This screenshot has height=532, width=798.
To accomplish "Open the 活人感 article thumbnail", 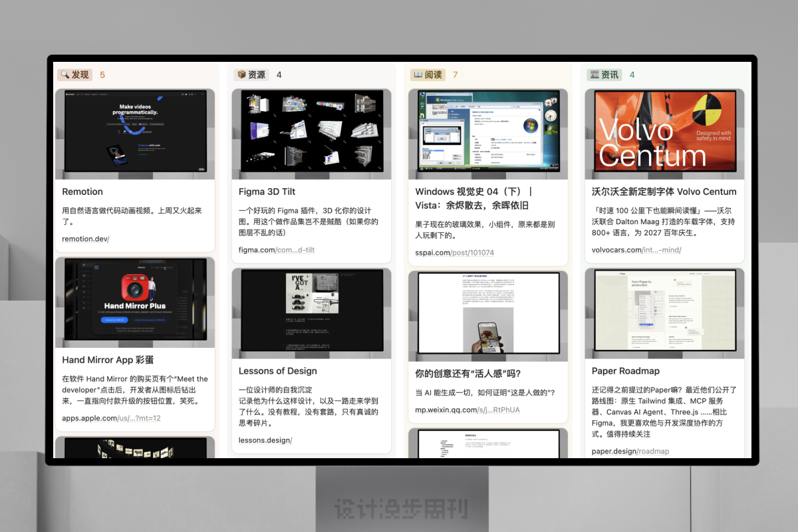I will click(x=488, y=316).
